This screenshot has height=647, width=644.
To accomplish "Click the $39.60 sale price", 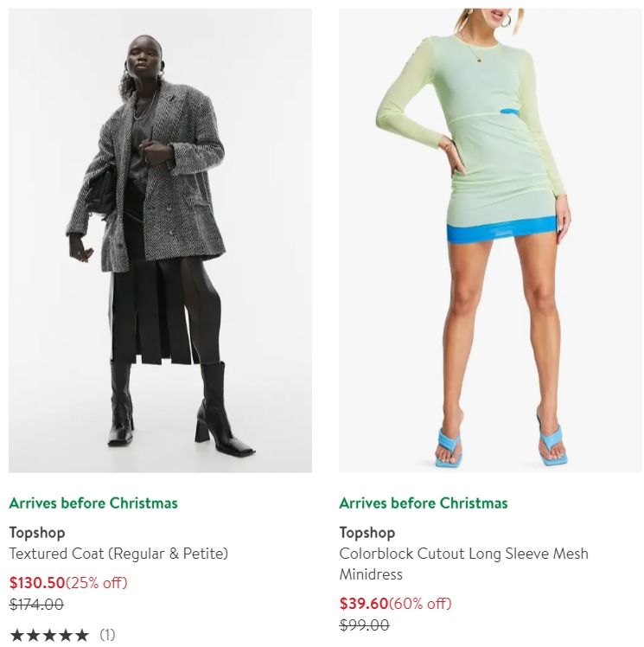I will click(x=364, y=603).
